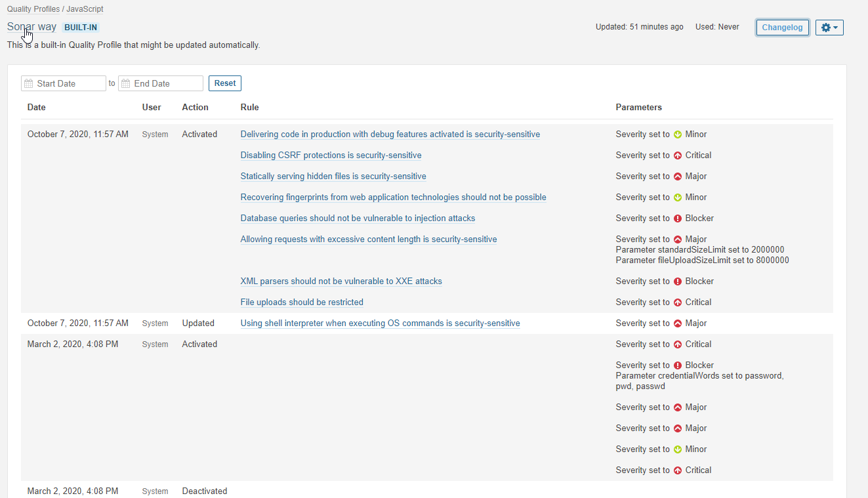The image size is (868, 498).
Task: Click Critical icon for File uploads rule
Action: [678, 302]
